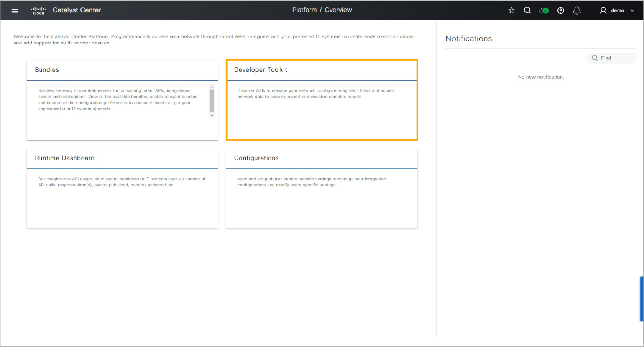
Task: Check cloud connection status icon
Action: pyautogui.click(x=544, y=11)
